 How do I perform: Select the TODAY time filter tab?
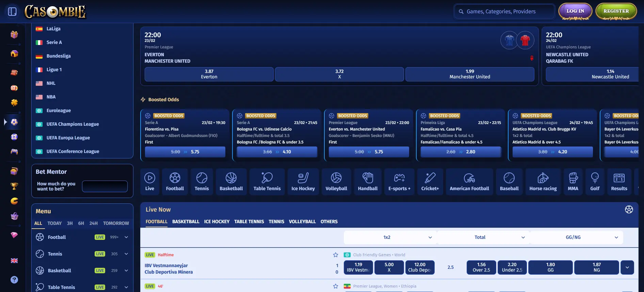pos(54,224)
